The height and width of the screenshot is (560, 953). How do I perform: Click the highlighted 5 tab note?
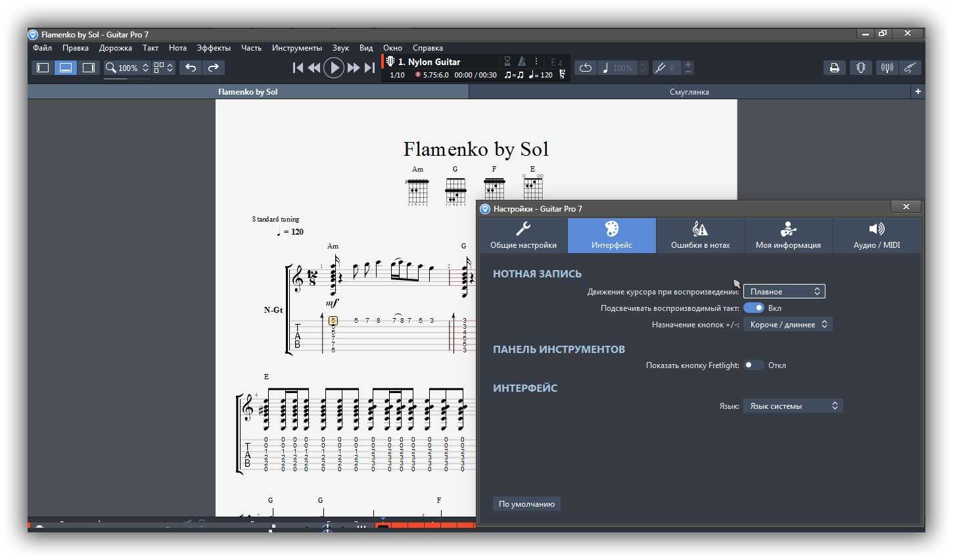pyautogui.click(x=333, y=321)
